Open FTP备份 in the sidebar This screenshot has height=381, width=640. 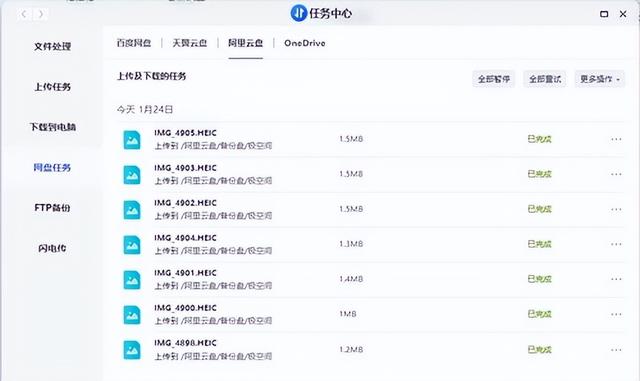click(x=52, y=208)
